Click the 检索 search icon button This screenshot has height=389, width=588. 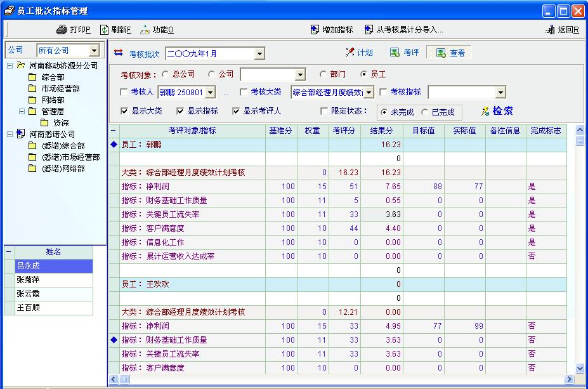pos(485,111)
